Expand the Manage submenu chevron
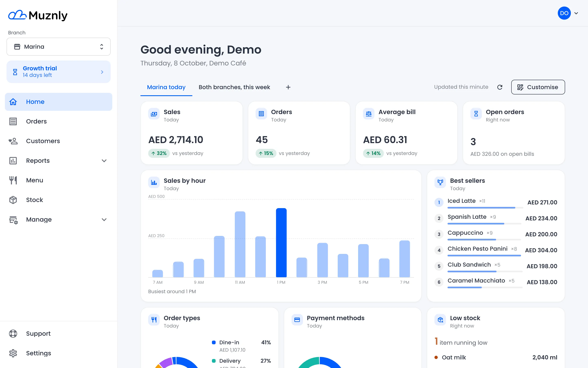Screen dimensions: 588x368 [x=104, y=220]
